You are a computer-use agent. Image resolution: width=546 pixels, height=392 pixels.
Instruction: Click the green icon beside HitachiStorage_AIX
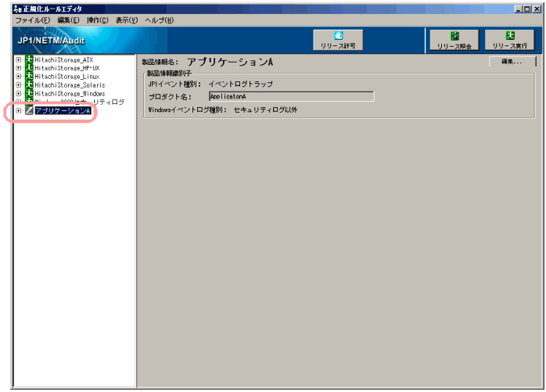(x=29, y=59)
